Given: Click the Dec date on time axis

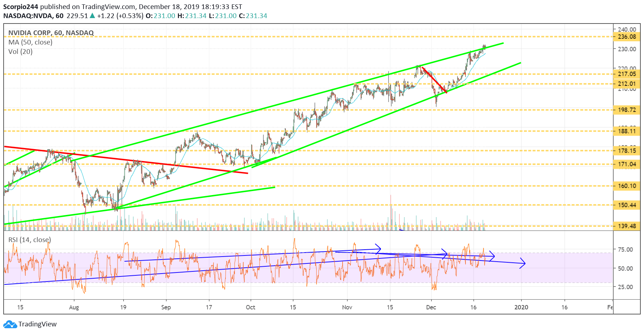Looking at the screenshot, I should pyautogui.click(x=431, y=307).
